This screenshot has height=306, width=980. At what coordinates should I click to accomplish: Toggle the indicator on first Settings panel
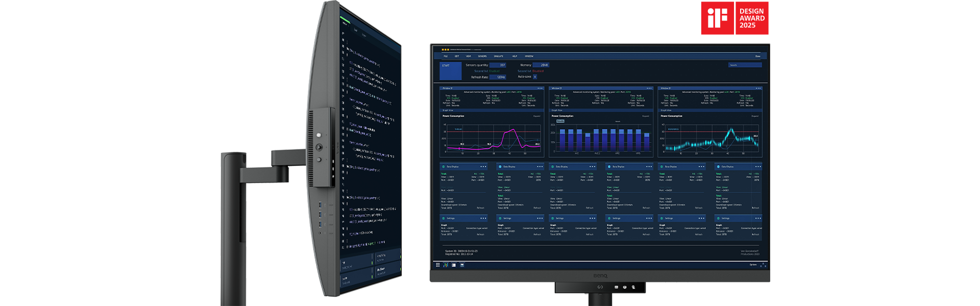443,218
